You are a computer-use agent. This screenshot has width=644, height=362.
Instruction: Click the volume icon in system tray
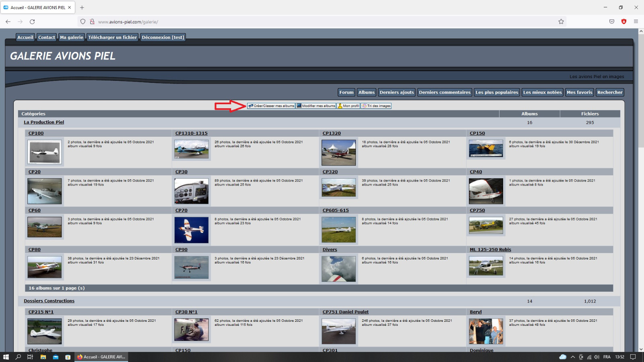click(597, 357)
